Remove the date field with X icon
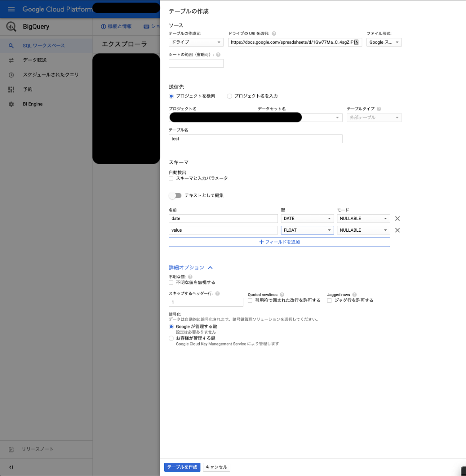 [397, 219]
